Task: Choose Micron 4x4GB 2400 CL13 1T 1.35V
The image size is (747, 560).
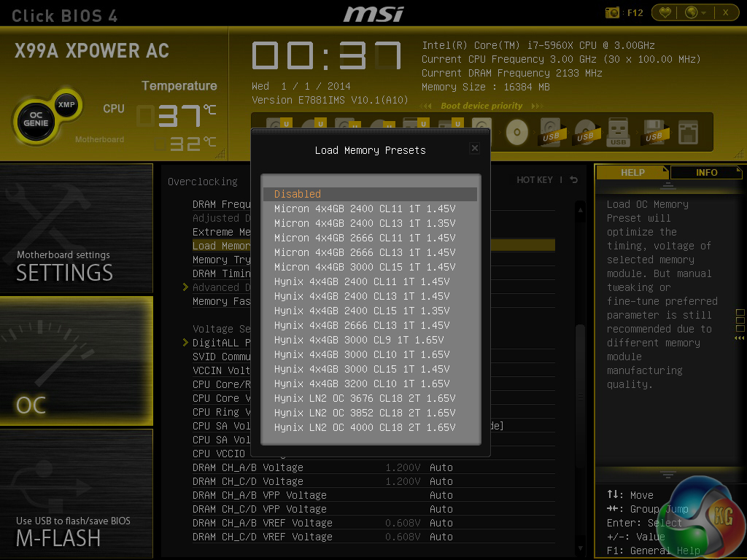Action: click(370, 223)
